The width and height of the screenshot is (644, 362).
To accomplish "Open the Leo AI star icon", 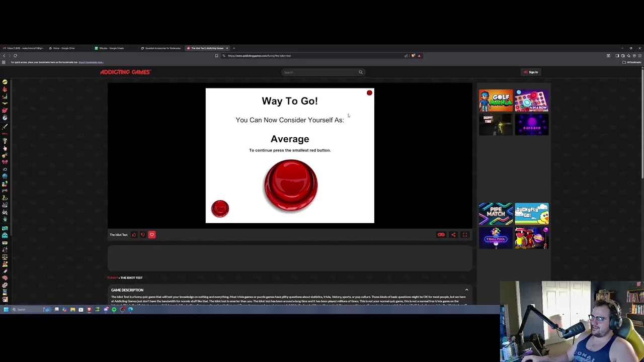I will (628, 56).
